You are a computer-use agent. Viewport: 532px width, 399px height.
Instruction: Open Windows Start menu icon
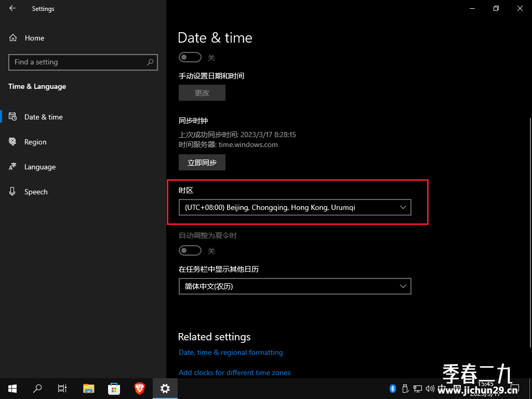(12, 389)
